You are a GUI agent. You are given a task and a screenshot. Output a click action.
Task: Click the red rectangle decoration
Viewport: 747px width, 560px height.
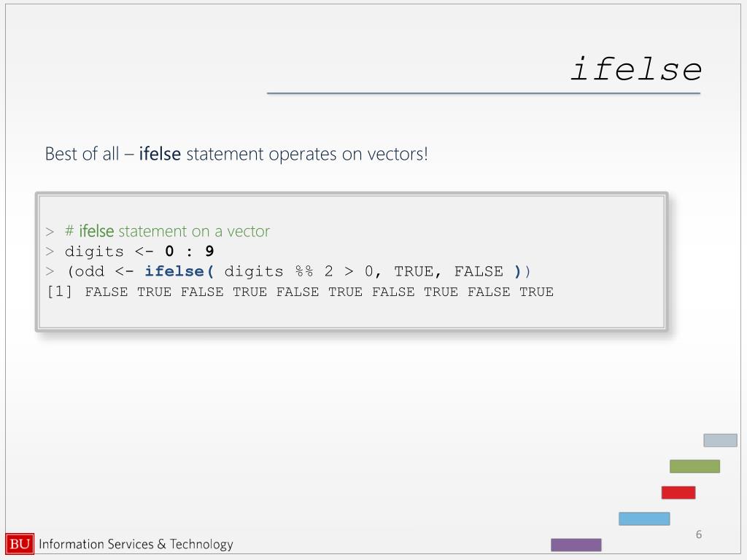pos(678,492)
